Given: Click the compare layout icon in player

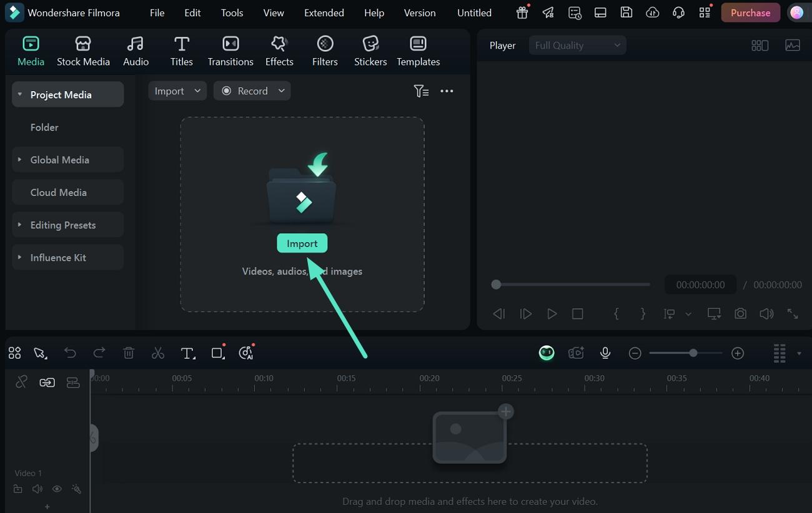Looking at the screenshot, I should coord(760,46).
